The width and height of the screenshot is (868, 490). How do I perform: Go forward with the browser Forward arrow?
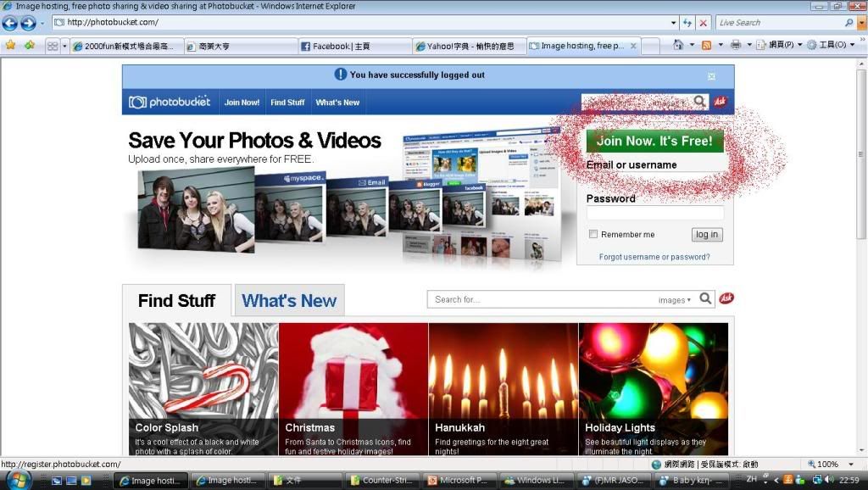tap(28, 23)
